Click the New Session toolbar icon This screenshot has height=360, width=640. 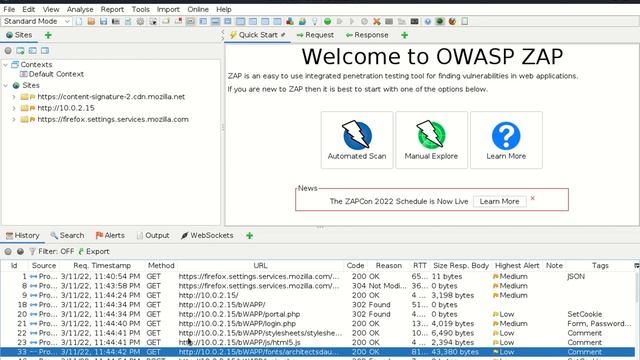coord(79,21)
